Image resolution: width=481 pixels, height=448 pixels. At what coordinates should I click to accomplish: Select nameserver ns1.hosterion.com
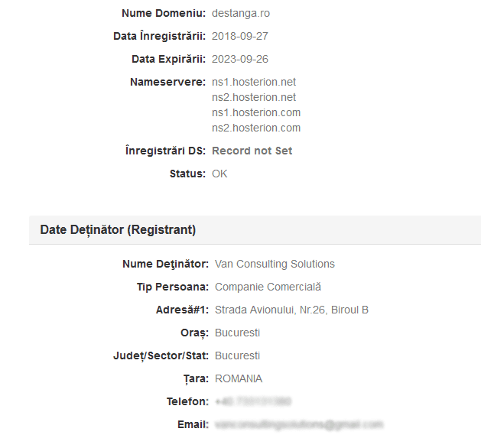pos(256,112)
